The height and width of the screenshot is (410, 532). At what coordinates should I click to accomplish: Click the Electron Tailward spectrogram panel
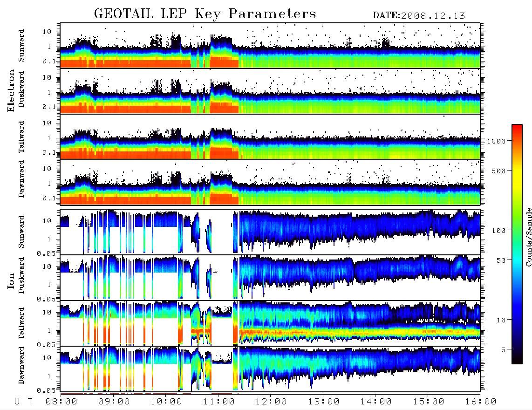pos(270,137)
